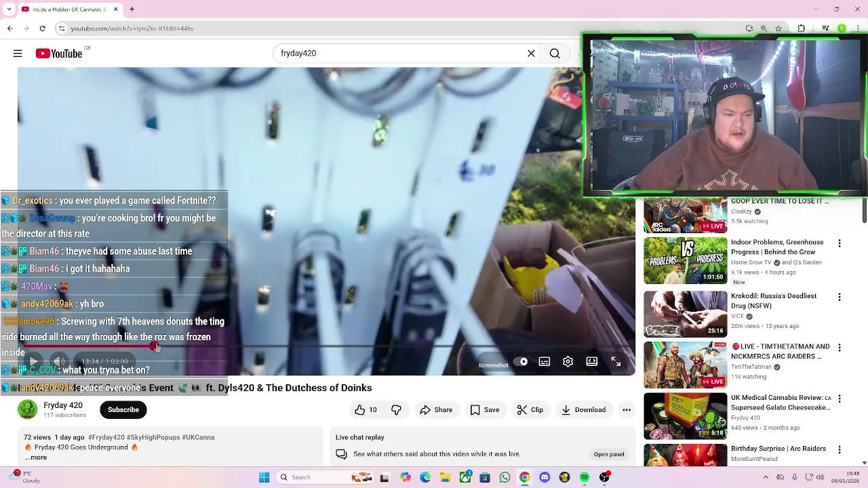Show hidden system tray icons chevron
868x488 pixels.
click(x=767, y=477)
